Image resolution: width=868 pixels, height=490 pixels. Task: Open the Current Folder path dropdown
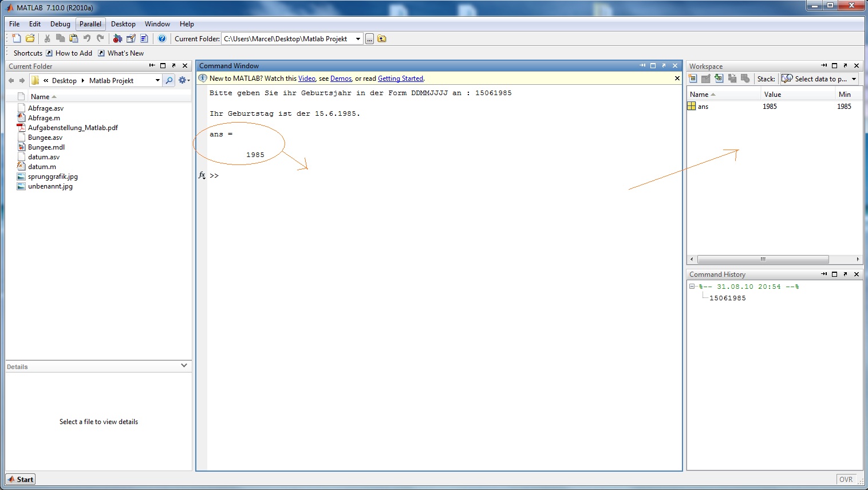358,38
